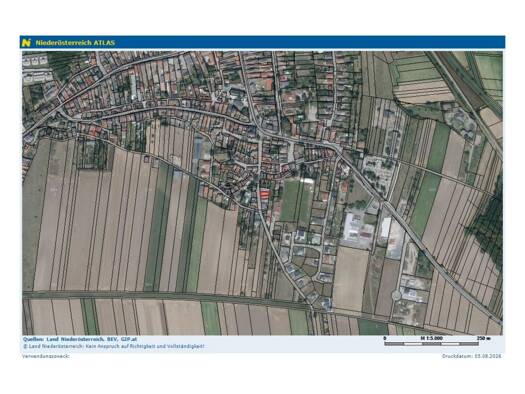Click the blue header bar
Image resolution: width=525 pixels, height=394 pixels.
pyautogui.click(x=262, y=42)
